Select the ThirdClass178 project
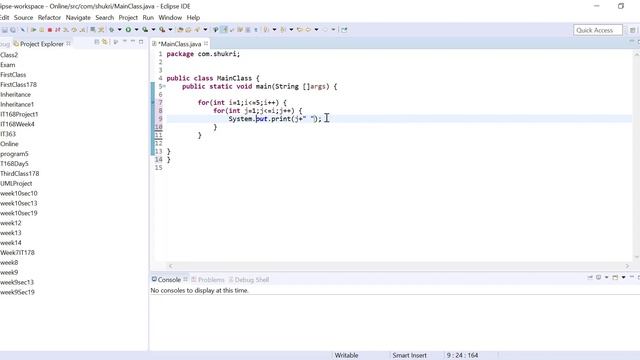Viewport: 640px width, 360px height. (20, 173)
